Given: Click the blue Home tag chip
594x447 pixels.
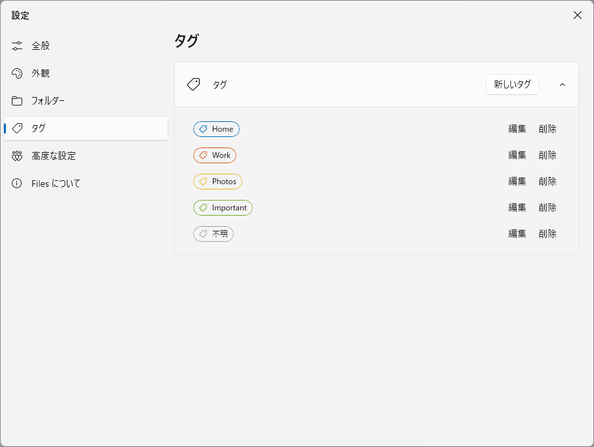Looking at the screenshot, I should (216, 129).
